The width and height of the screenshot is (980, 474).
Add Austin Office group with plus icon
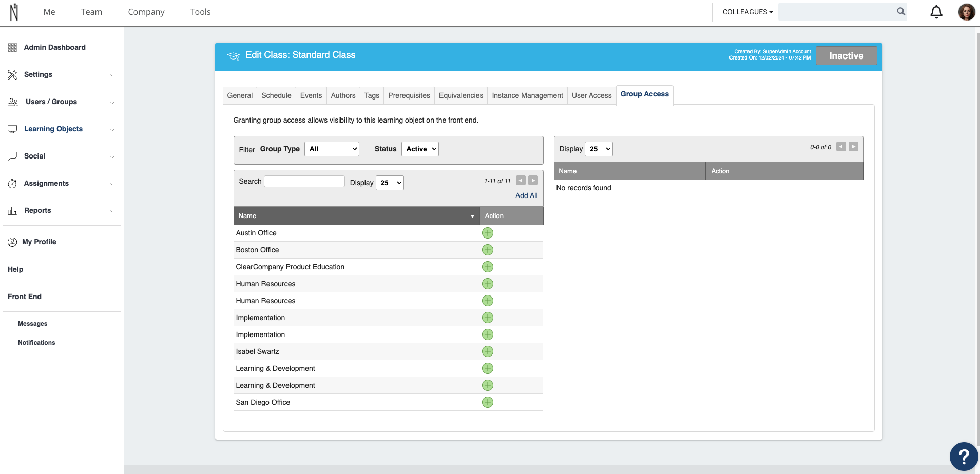click(x=488, y=233)
